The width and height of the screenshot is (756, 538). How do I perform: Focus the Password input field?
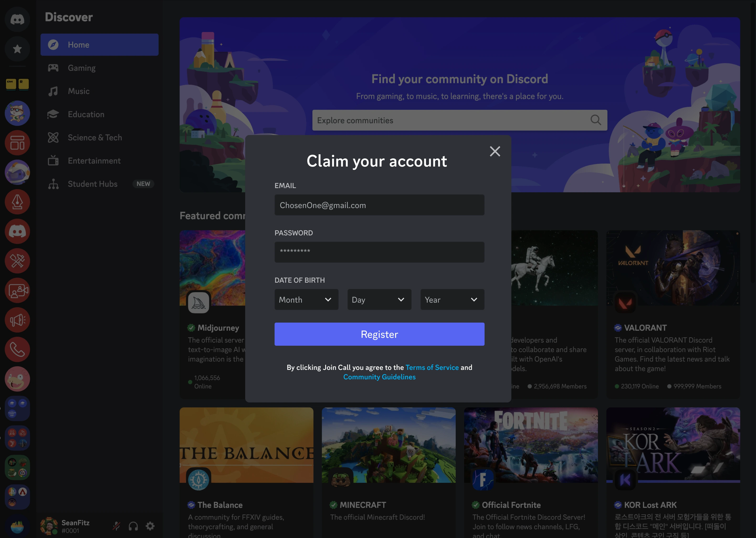pos(379,252)
